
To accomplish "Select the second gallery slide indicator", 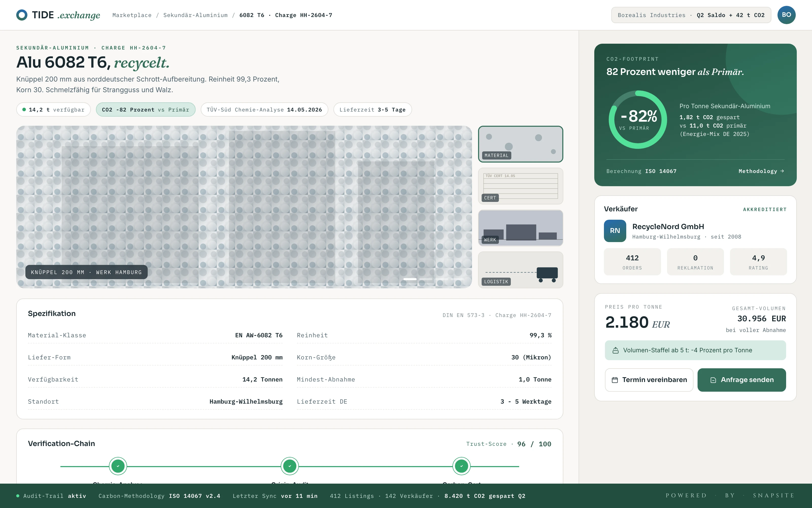I will [426, 279].
